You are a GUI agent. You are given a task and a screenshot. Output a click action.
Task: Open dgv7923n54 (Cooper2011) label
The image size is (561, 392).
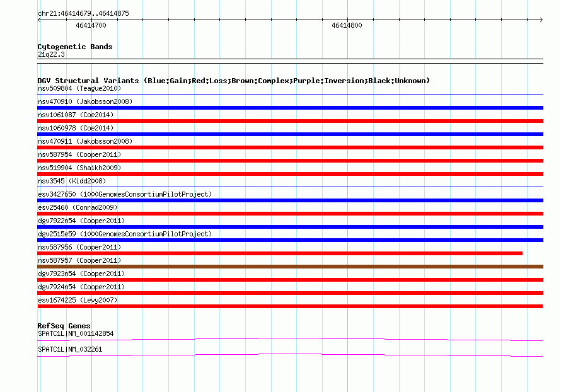(x=81, y=274)
